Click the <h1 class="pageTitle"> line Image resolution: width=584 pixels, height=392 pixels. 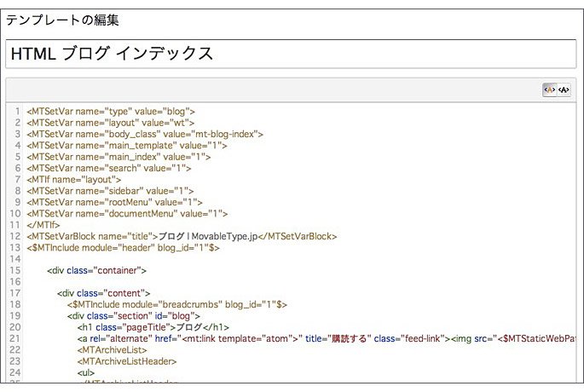pyautogui.click(x=153, y=327)
